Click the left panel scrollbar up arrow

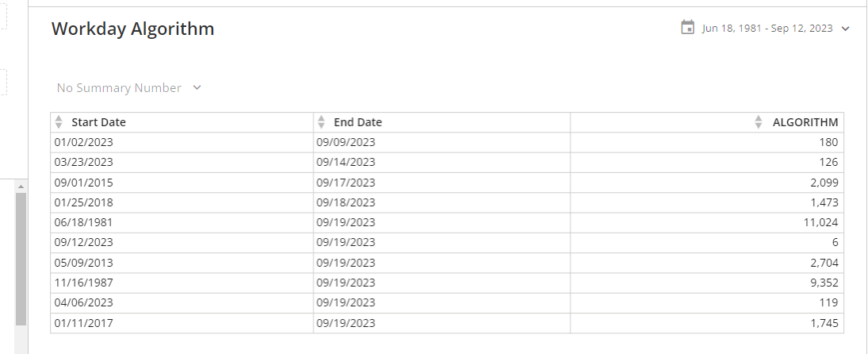tap(21, 187)
